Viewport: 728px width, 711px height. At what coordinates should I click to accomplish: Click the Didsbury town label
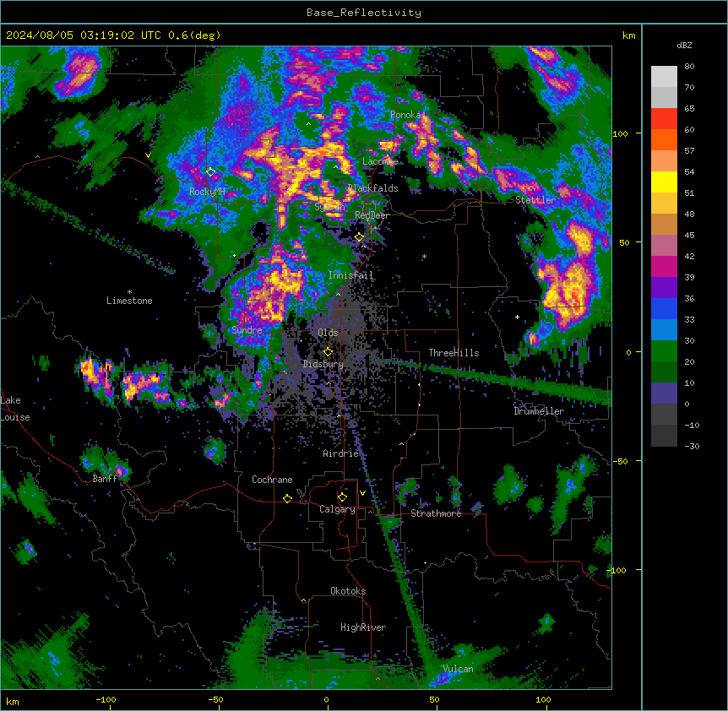click(x=323, y=364)
